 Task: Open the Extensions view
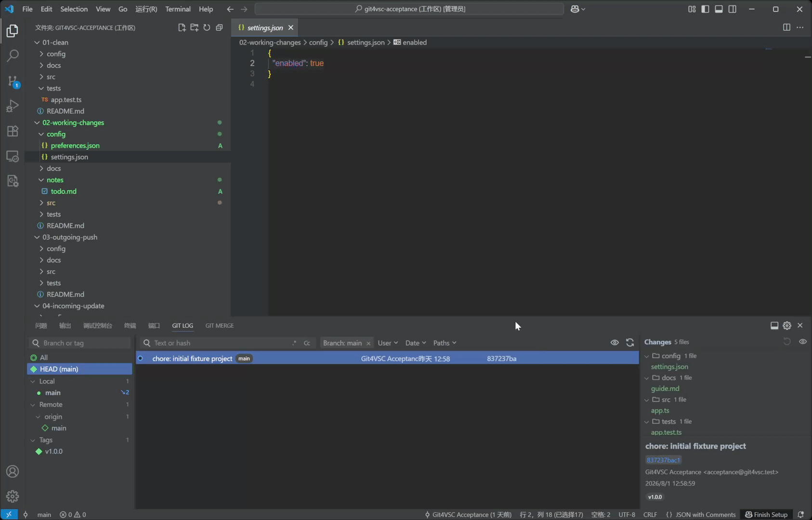[13, 131]
